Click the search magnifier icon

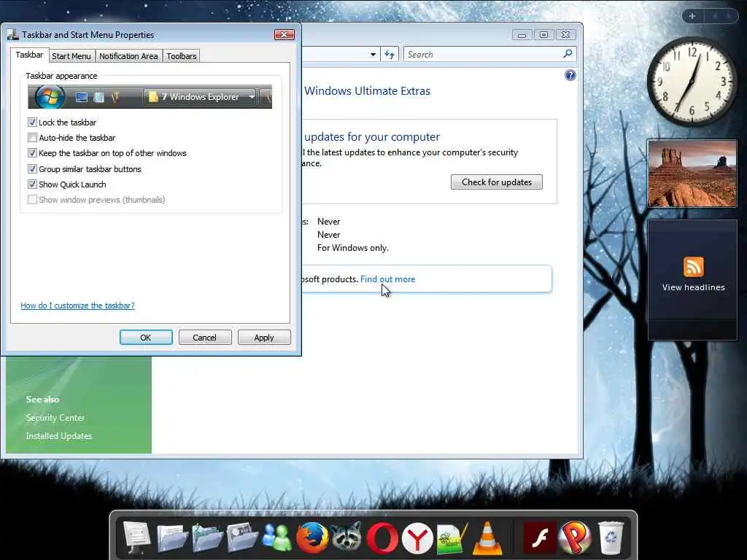click(568, 54)
